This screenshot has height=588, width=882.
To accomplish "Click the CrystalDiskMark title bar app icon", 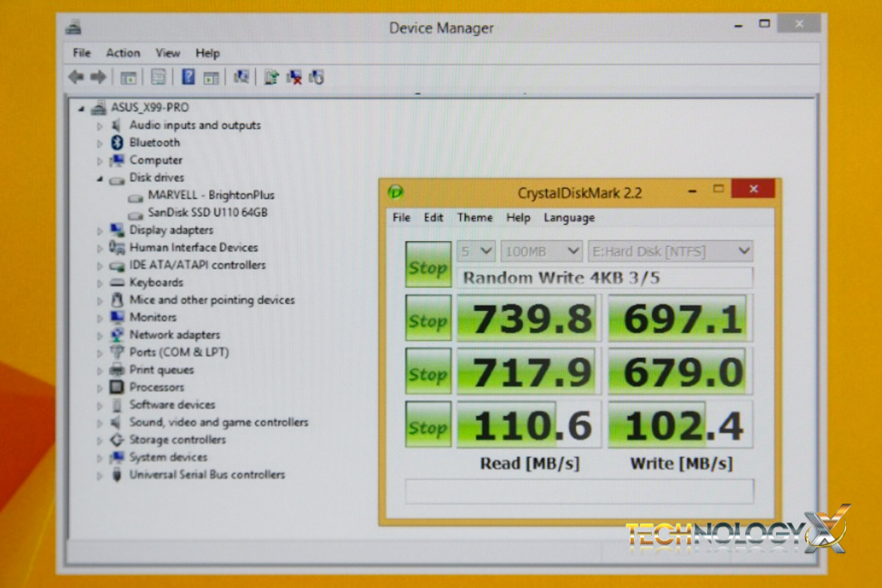I will click(x=396, y=192).
